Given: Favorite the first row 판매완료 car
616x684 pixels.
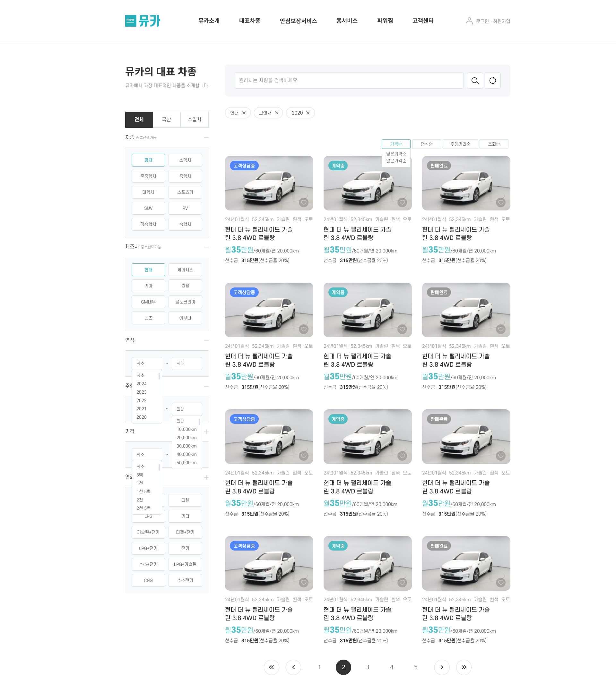Looking at the screenshot, I should click(500, 202).
